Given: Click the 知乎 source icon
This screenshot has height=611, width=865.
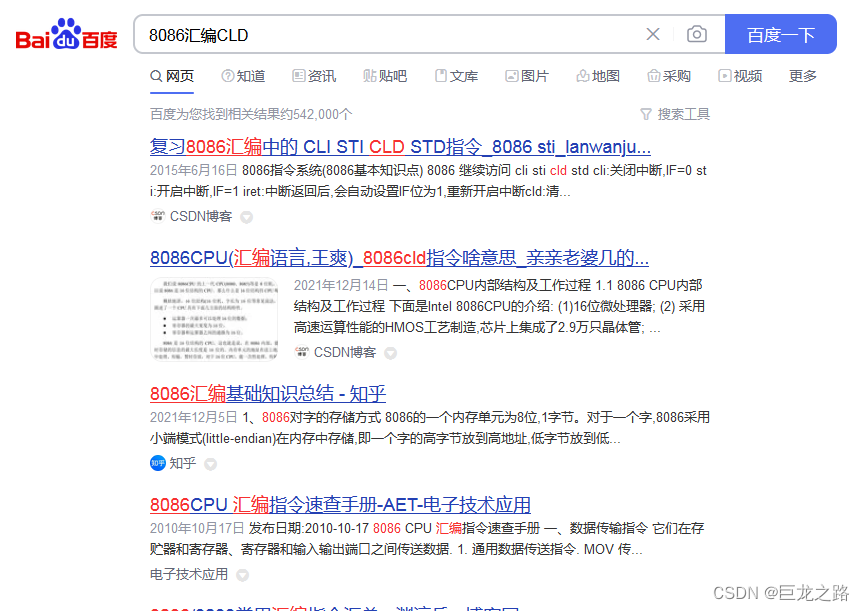Looking at the screenshot, I should tap(158, 463).
